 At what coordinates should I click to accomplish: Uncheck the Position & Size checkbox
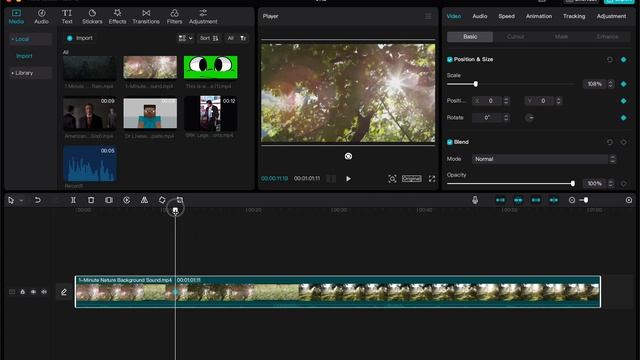449,60
